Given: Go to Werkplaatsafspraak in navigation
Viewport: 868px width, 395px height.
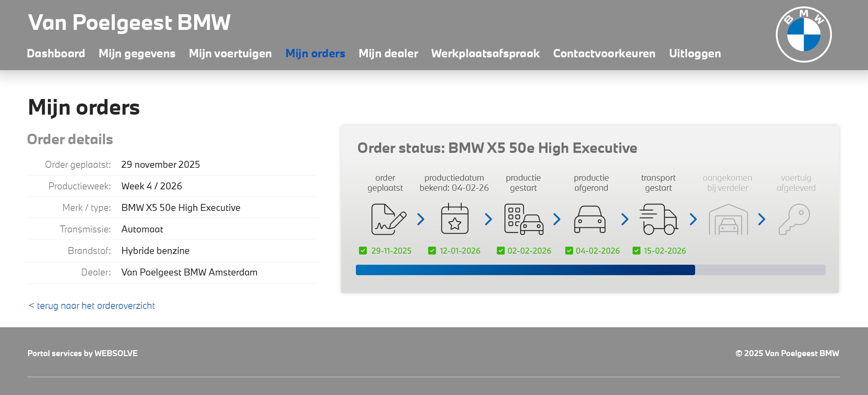Looking at the screenshot, I should tap(485, 54).
